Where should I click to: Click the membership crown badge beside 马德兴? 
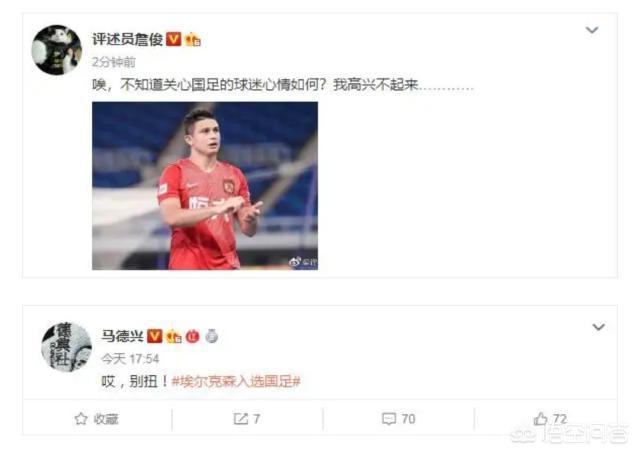(173, 336)
